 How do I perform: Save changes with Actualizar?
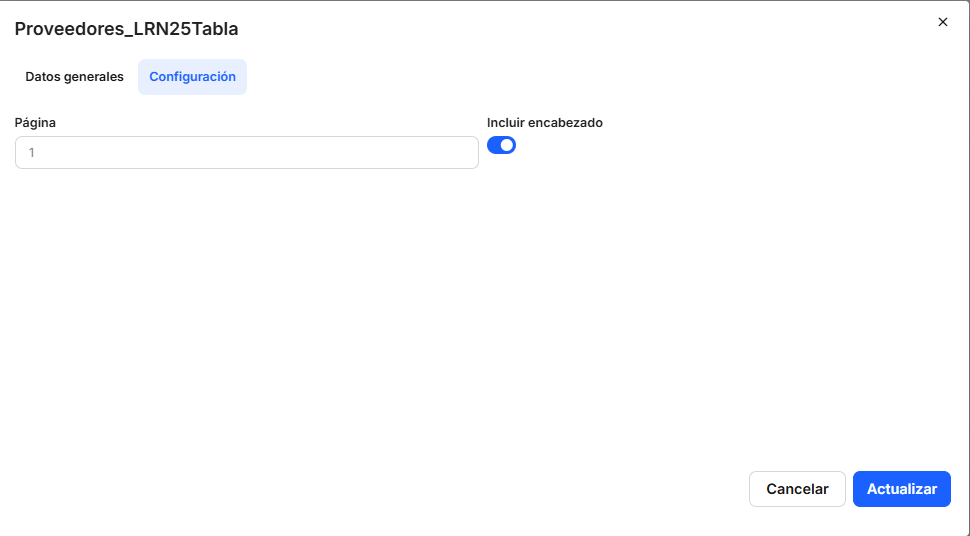point(901,489)
